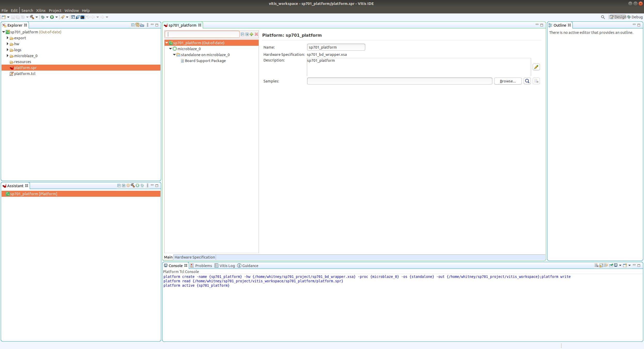
Task: Click the Assistant debug bug icon
Action: (x=142, y=186)
